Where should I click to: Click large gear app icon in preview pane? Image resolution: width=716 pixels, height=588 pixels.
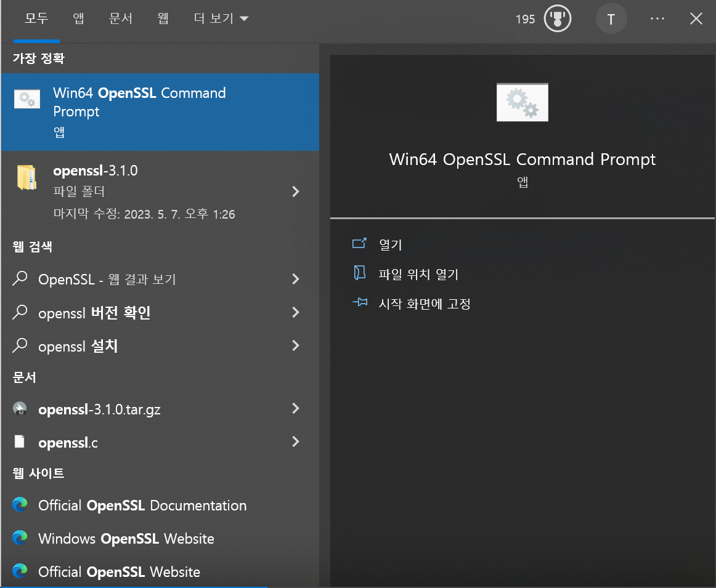pyautogui.click(x=523, y=102)
